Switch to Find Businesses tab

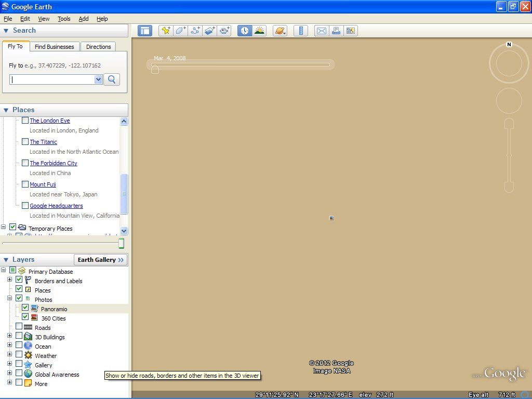[x=54, y=46]
